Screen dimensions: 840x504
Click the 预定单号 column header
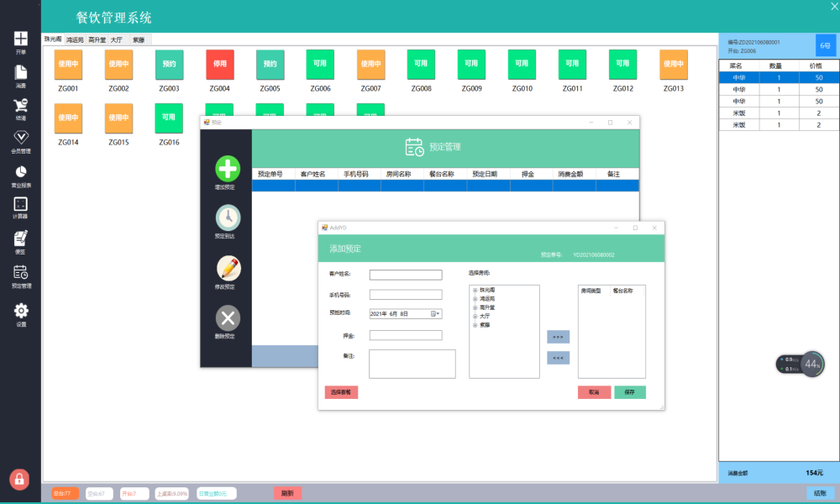coord(273,174)
